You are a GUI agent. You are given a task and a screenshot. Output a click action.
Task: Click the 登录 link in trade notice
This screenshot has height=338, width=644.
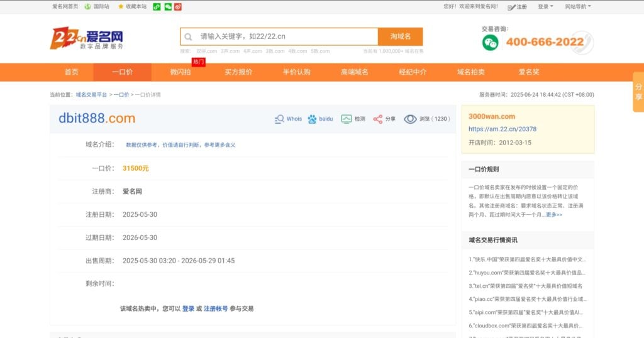click(188, 309)
